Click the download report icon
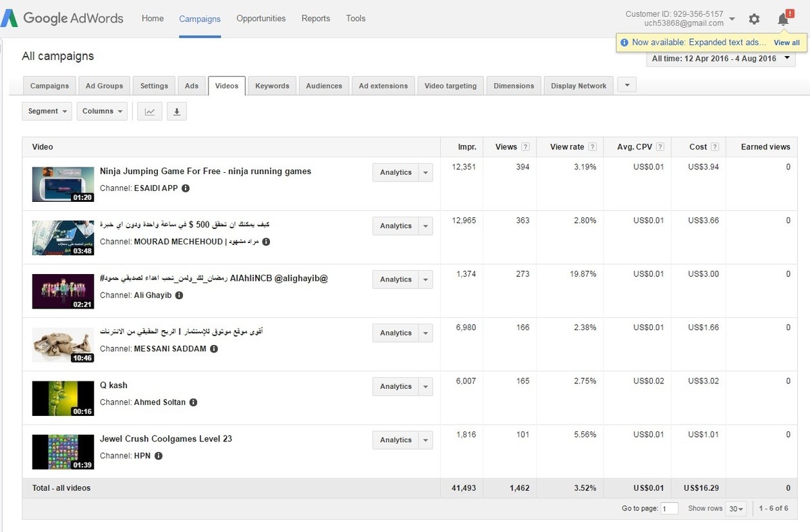This screenshot has width=810, height=532. 177,111
